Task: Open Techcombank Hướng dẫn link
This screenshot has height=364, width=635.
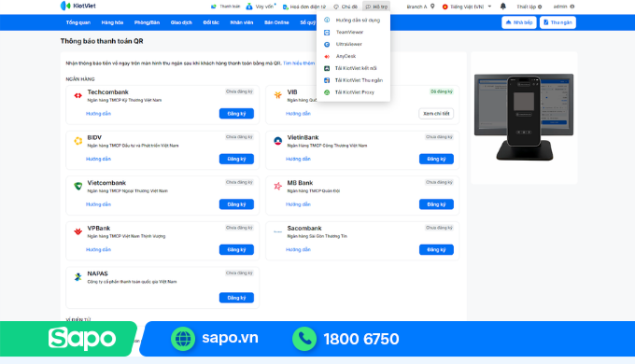Action: click(x=98, y=114)
